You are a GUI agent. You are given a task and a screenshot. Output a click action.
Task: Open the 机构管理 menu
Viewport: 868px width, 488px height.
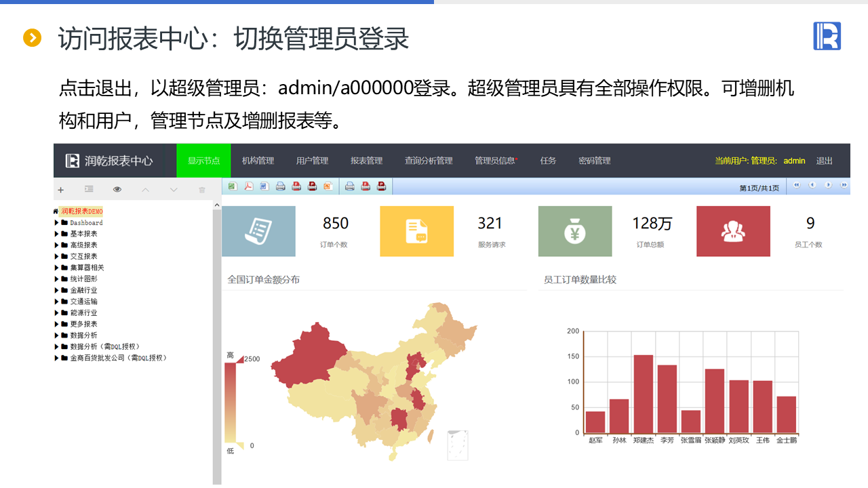click(x=258, y=161)
